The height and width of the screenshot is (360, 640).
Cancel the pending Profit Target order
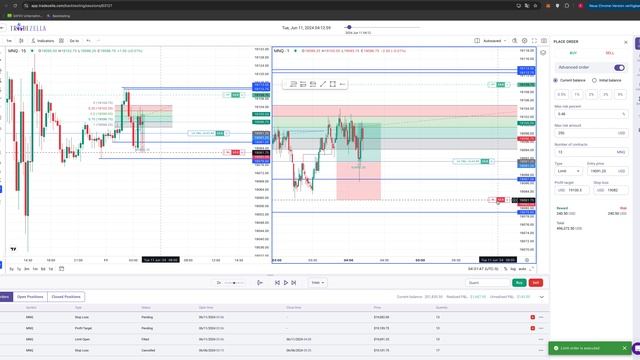pos(533,328)
